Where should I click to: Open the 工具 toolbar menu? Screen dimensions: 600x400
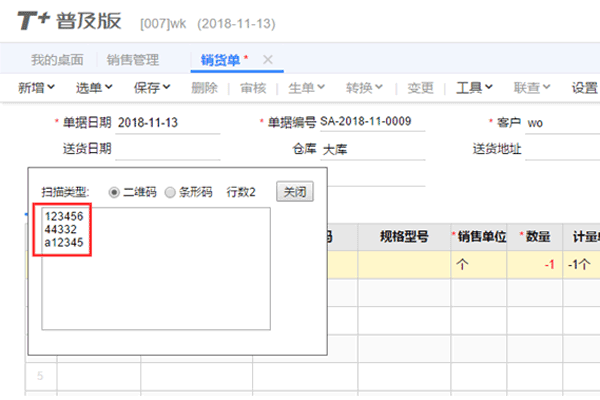474,87
